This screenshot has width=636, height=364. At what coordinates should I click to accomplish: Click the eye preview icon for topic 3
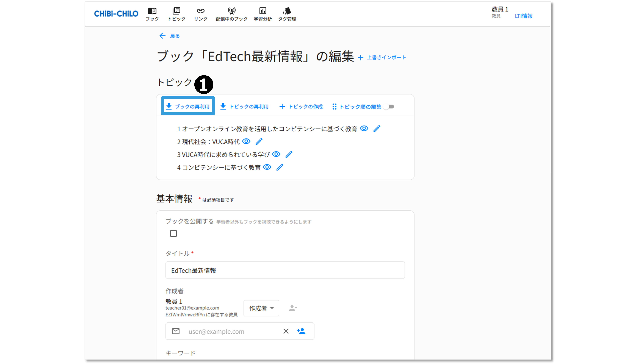click(276, 154)
